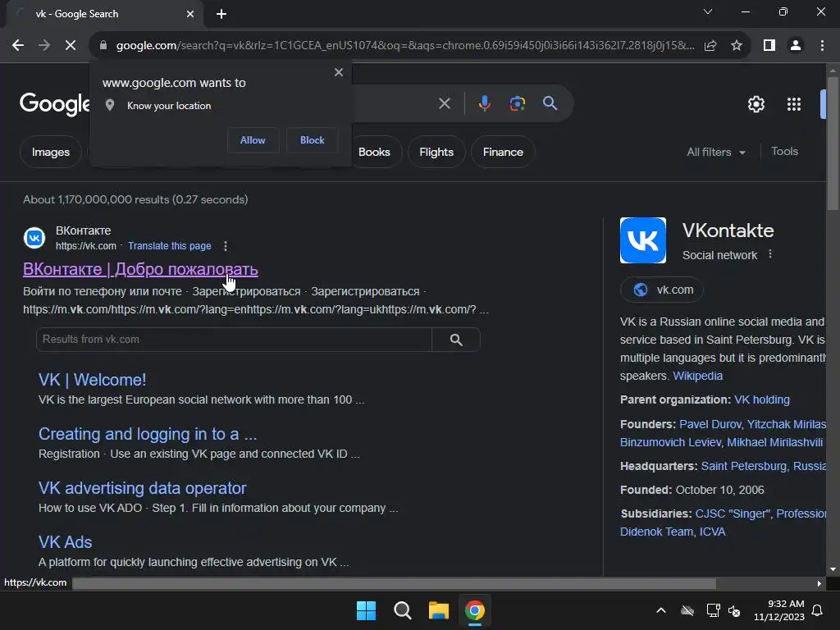
Task: Click the VK favicon in first result
Action: 34,238
